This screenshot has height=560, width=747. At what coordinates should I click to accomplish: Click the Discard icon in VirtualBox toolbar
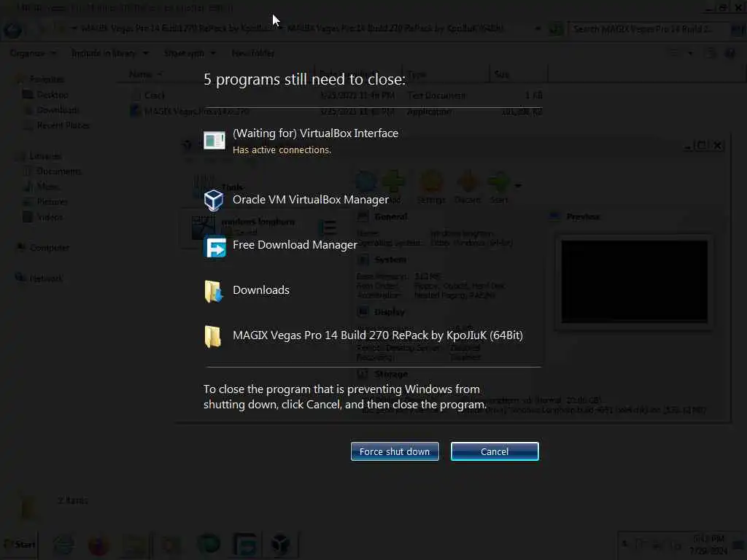(x=468, y=187)
